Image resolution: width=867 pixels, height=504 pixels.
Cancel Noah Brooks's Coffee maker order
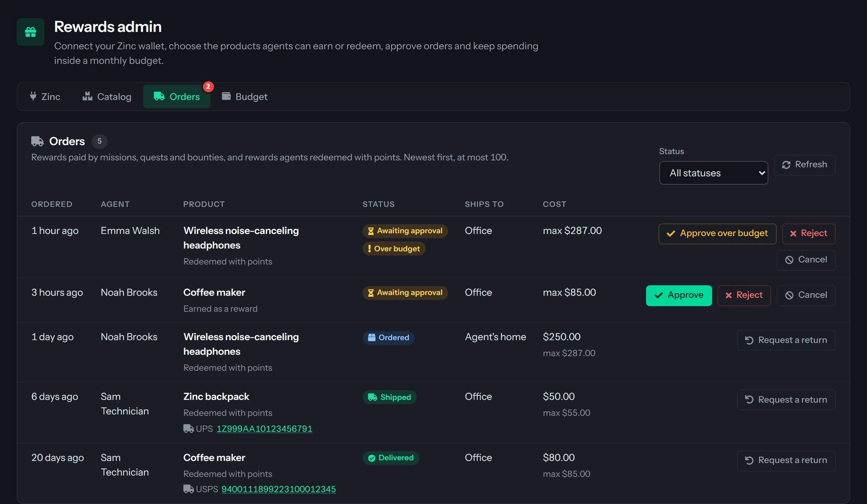click(806, 295)
